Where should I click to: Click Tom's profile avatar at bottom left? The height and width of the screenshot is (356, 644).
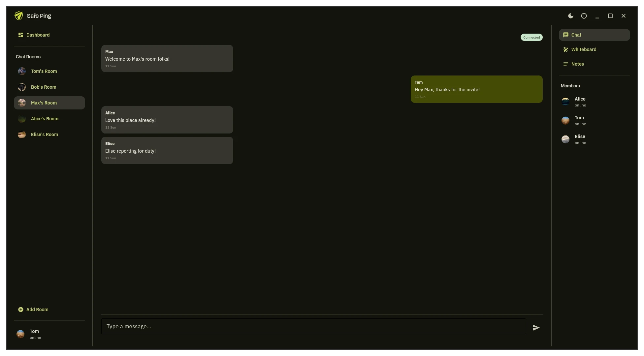coord(20,334)
